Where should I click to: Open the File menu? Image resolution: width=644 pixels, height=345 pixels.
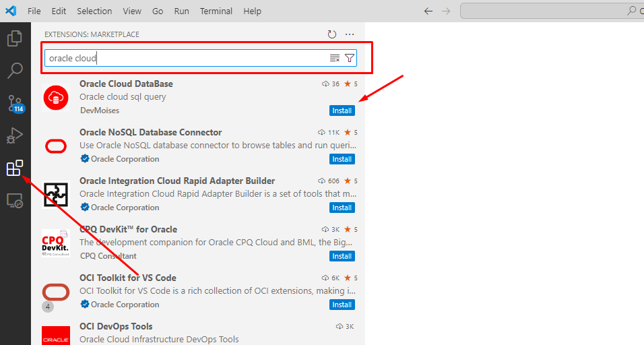(34, 11)
